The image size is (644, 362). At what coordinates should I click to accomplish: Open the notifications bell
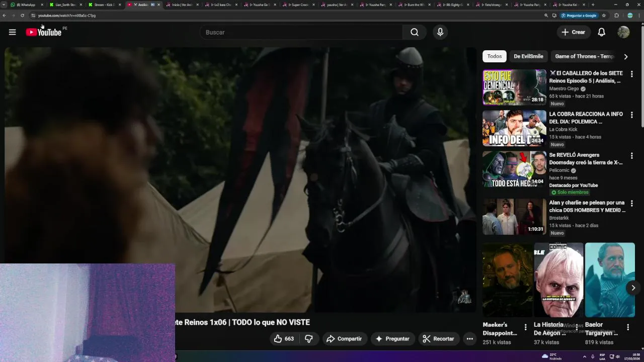(601, 32)
